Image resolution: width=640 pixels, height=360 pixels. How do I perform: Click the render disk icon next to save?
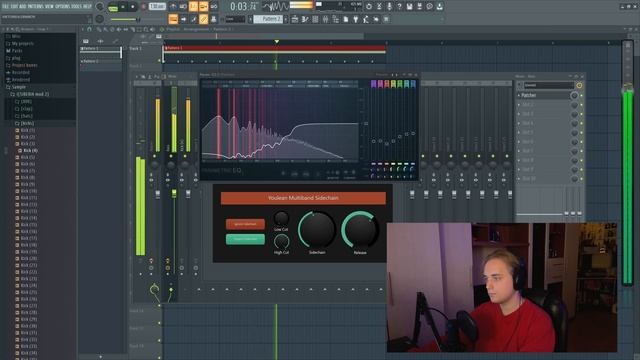(x=419, y=7)
